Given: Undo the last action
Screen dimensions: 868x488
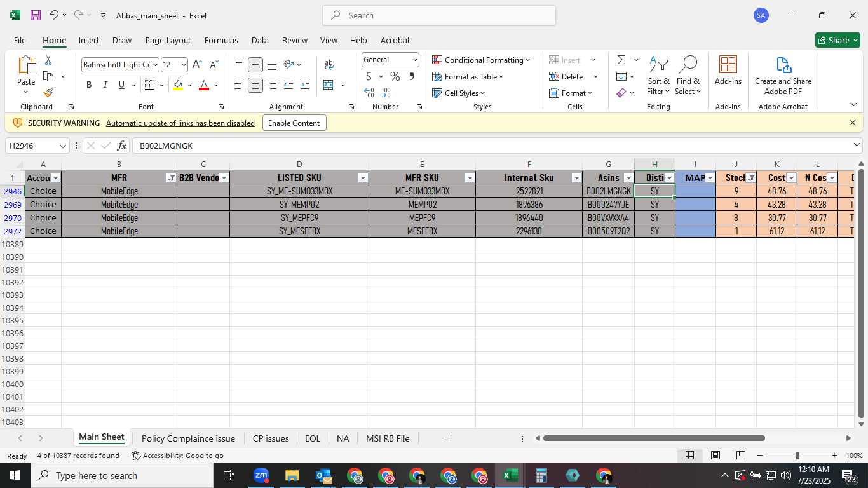Looking at the screenshot, I should tap(54, 15).
